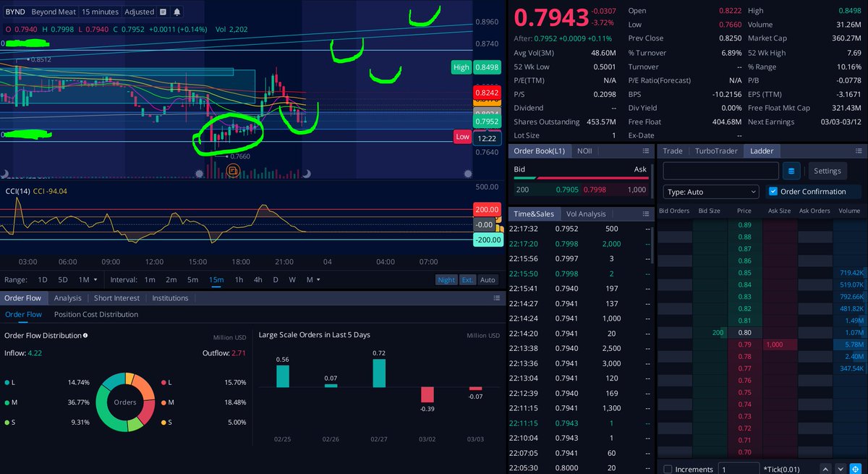Screen dimensions: 868x474
Task: Click the ladder up-arrow button
Action: click(x=826, y=469)
